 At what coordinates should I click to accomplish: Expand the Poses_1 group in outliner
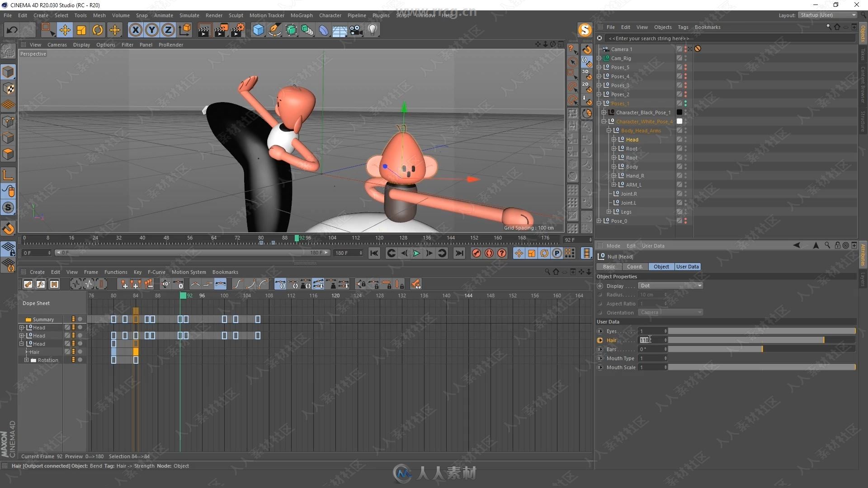pos(600,103)
